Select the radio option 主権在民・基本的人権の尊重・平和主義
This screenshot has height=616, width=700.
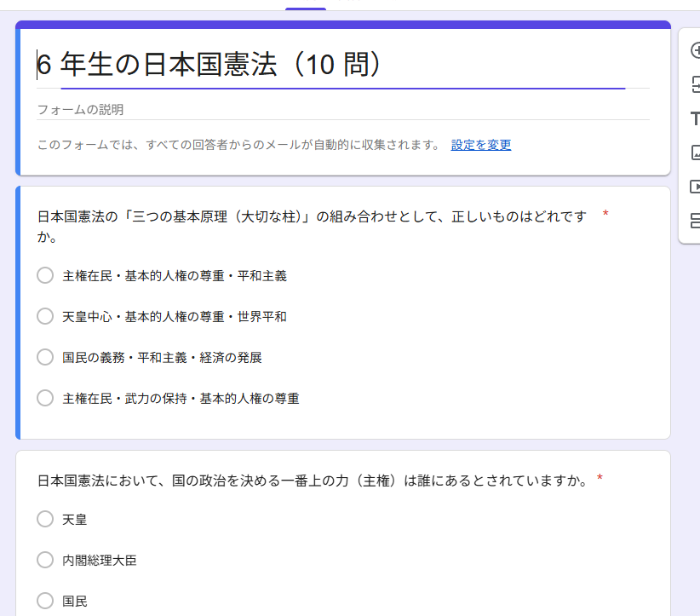[45, 275]
